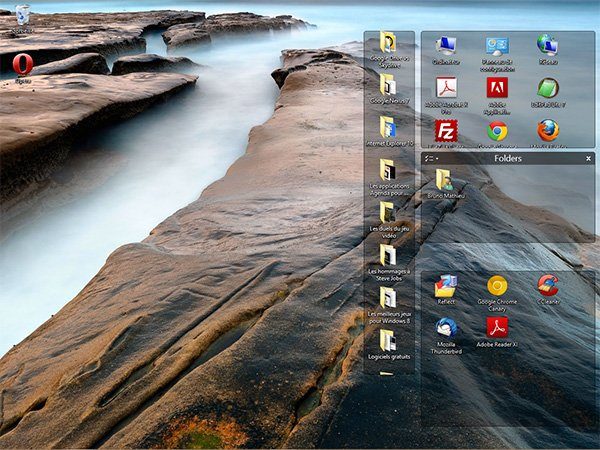
Task: Launch Google Chrome Canary shortcut
Action: pyautogui.click(x=497, y=293)
